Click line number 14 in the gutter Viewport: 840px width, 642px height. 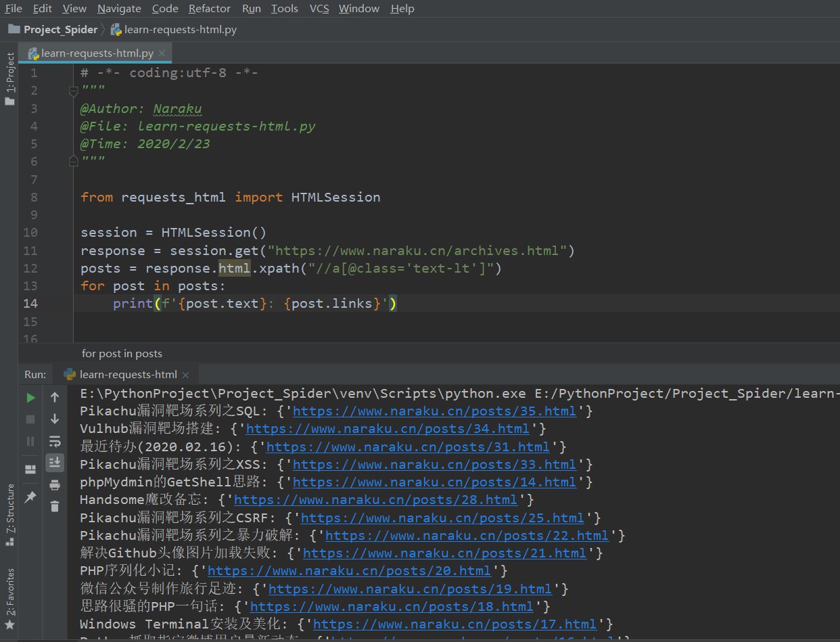[x=30, y=303]
